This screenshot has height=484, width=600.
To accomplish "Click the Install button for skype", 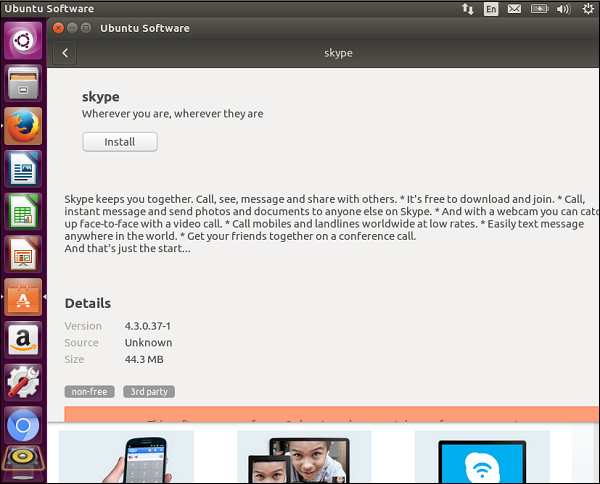I will click(120, 142).
